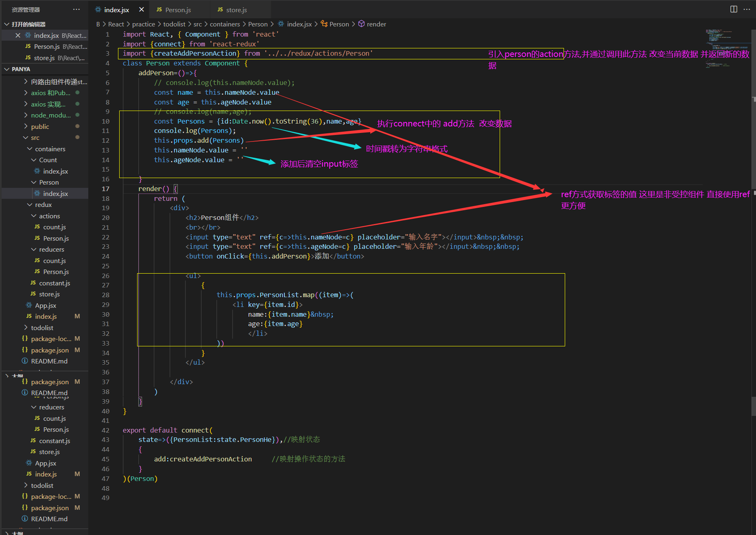Image resolution: width=756 pixels, height=535 pixels.
Task: Open the Explorer panel more actions menu
Action: click(x=76, y=9)
